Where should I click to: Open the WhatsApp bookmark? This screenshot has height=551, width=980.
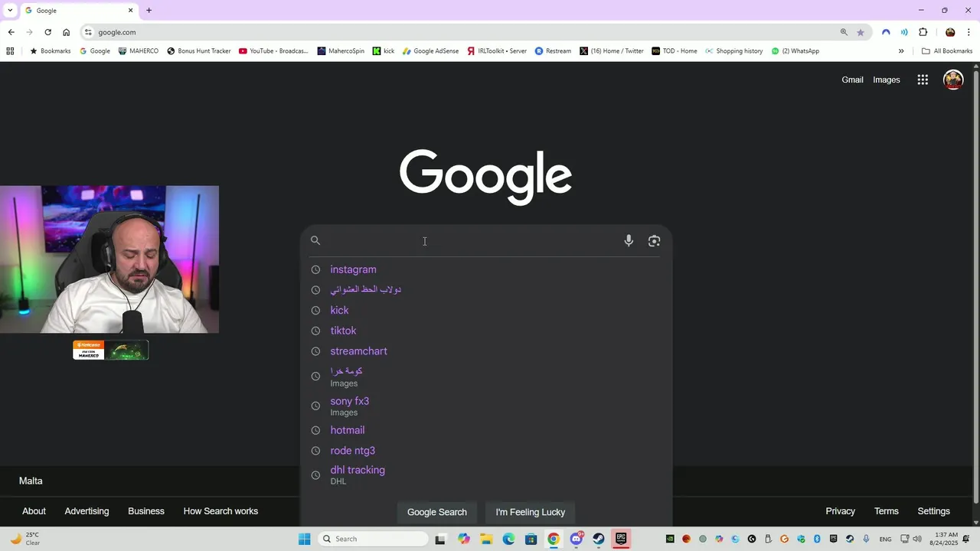795,51
